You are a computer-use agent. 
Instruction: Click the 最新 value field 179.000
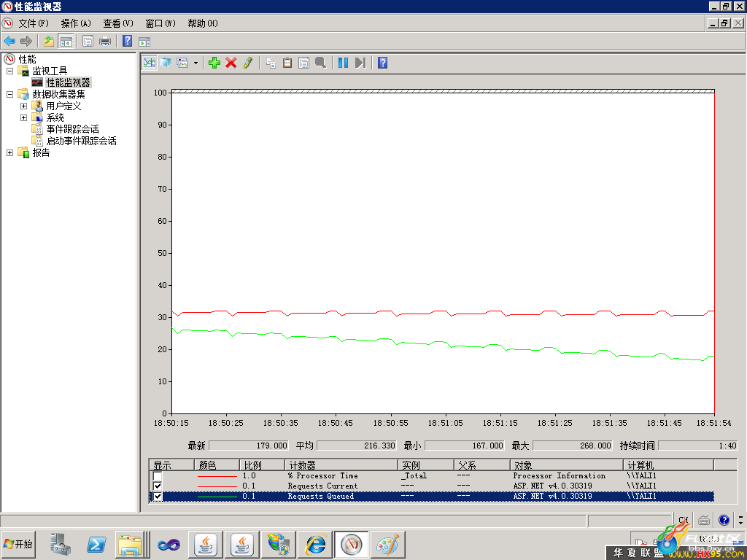pyautogui.click(x=249, y=446)
